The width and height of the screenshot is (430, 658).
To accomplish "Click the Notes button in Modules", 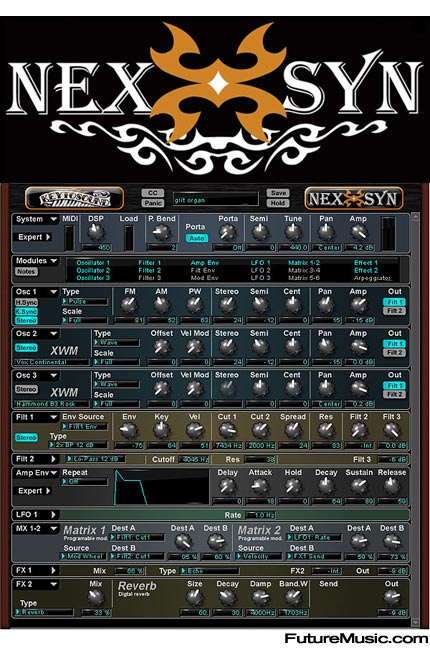I will (x=26, y=272).
